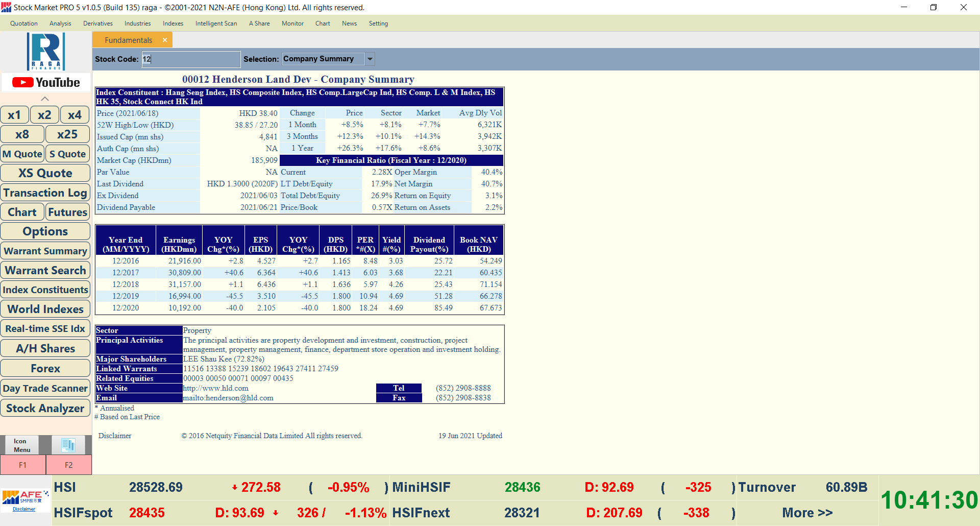Click the henderson@hld.com email link
Image resolution: width=980 pixels, height=526 pixels.
[228, 398]
